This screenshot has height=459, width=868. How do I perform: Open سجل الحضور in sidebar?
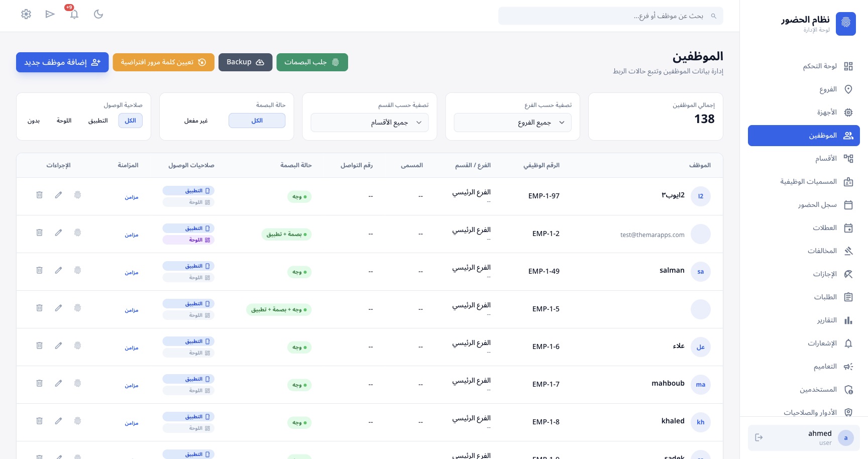pyautogui.click(x=804, y=205)
